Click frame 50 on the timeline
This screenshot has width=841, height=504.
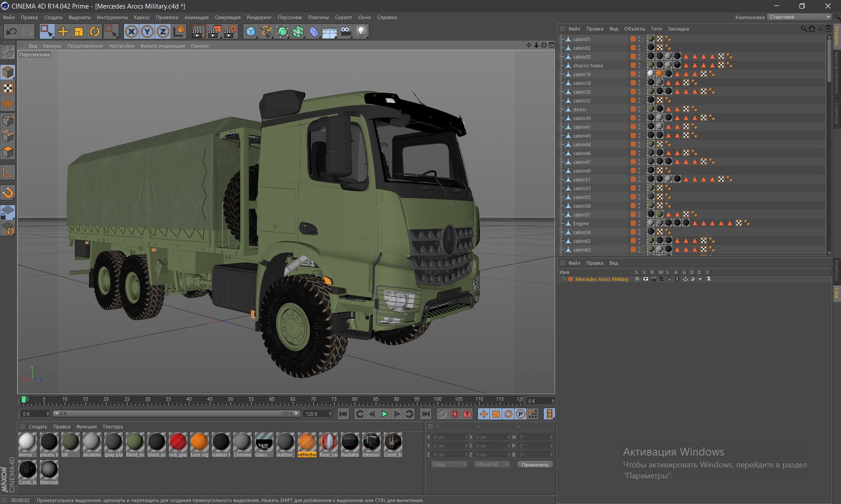point(231,399)
